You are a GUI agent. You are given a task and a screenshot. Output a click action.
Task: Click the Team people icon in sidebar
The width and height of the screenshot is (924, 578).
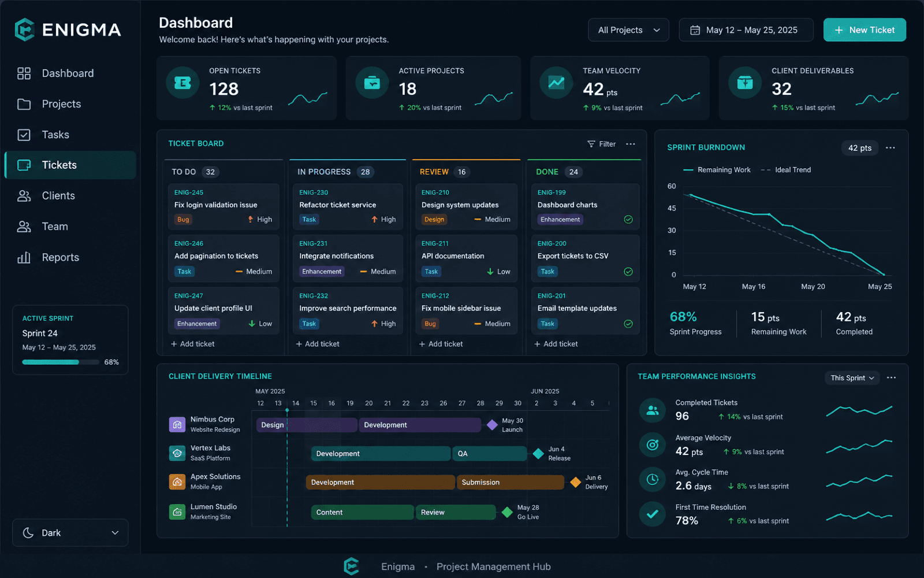(x=24, y=227)
